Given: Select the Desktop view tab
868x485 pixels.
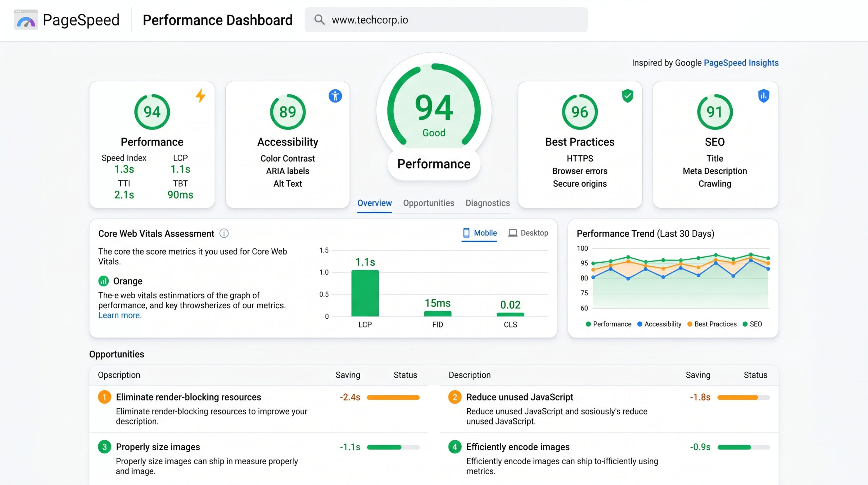Looking at the screenshot, I should pyautogui.click(x=528, y=233).
